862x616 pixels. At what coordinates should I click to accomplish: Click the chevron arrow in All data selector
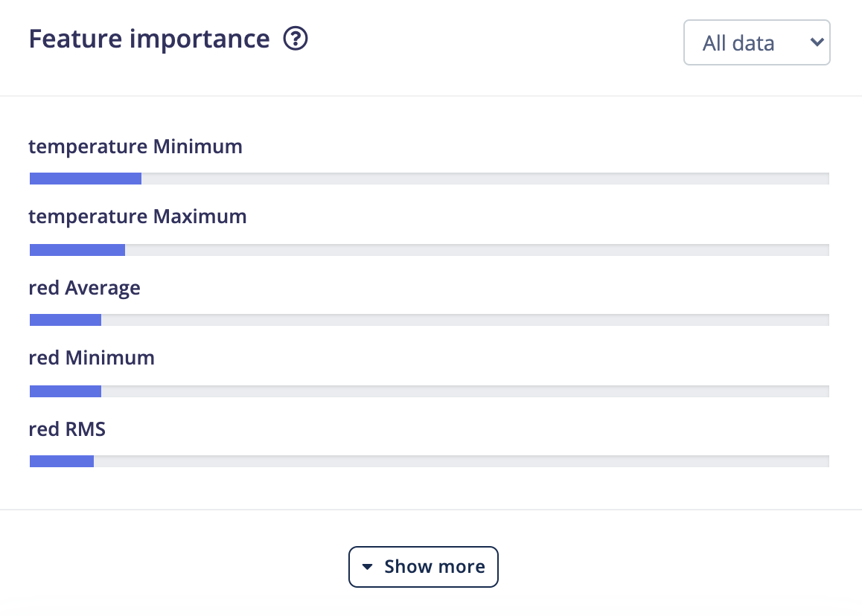coord(817,42)
